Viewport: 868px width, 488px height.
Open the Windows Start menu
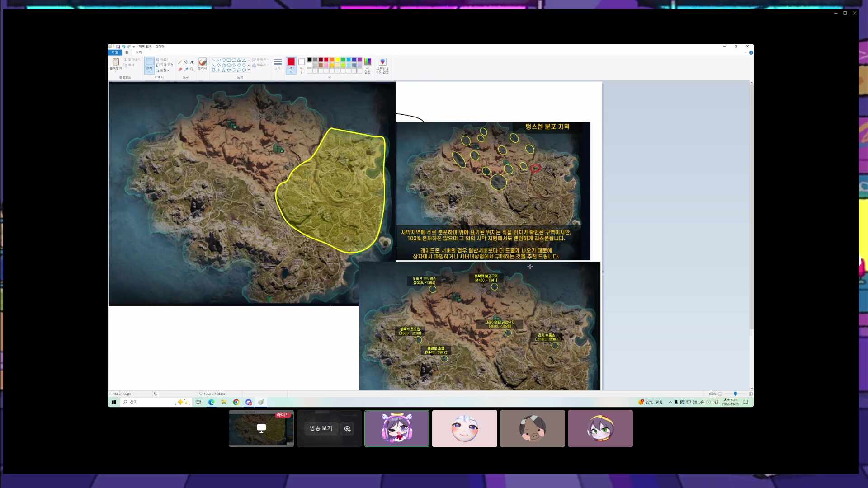[x=114, y=402]
